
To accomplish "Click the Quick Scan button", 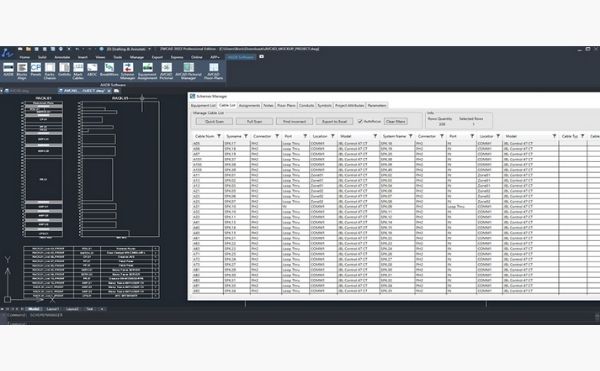I will [214, 121].
